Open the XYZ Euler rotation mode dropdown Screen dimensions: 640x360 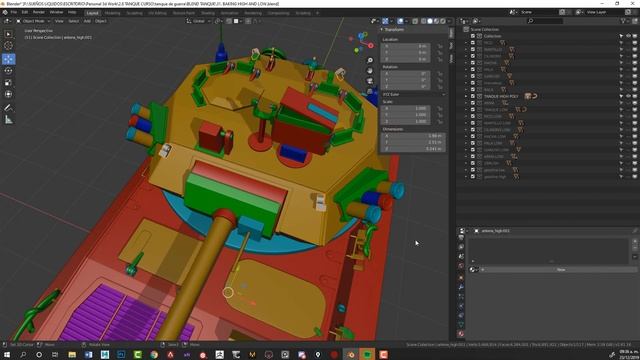pyautogui.click(x=413, y=94)
